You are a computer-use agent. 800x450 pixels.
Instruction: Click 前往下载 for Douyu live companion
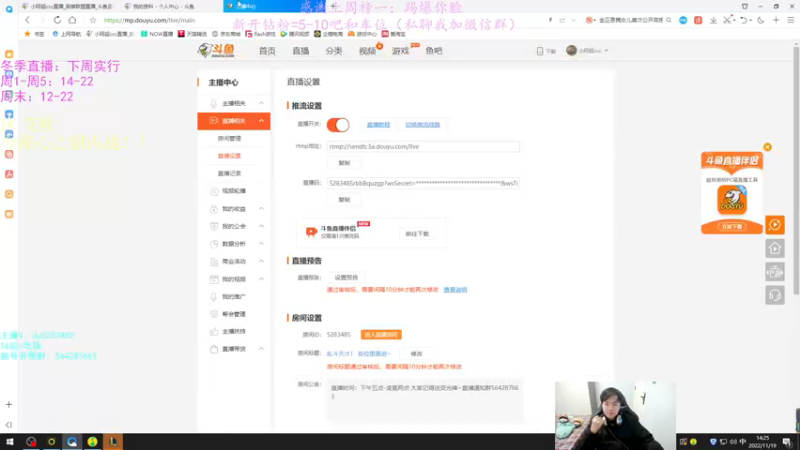pyautogui.click(x=417, y=234)
